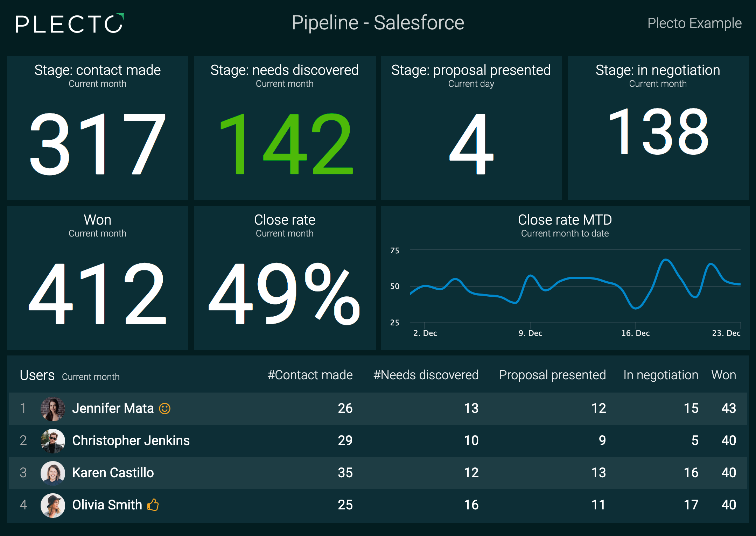Click Jennifer Mata's smiley face icon
This screenshot has height=536, width=756.
[164, 408]
